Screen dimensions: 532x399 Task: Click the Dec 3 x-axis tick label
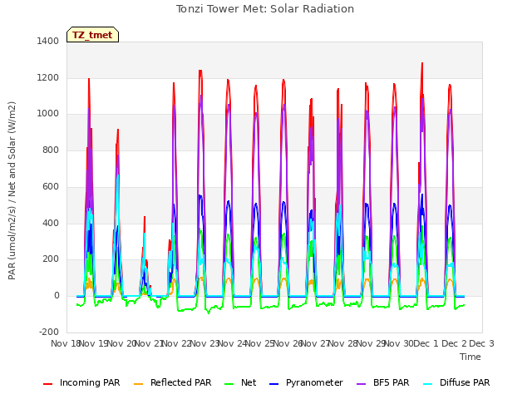click(481, 343)
